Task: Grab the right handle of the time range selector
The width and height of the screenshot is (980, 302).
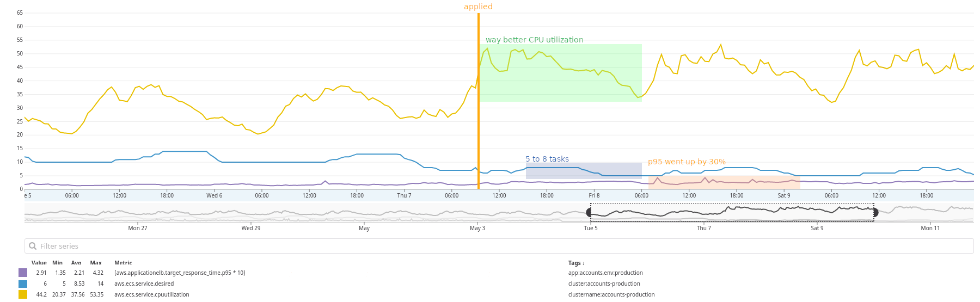Action: pyautogui.click(x=875, y=212)
